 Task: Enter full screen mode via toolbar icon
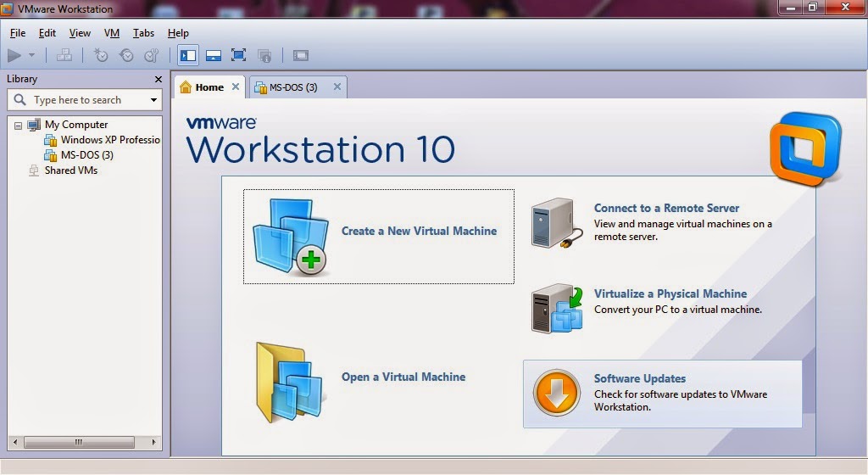pos(238,55)
